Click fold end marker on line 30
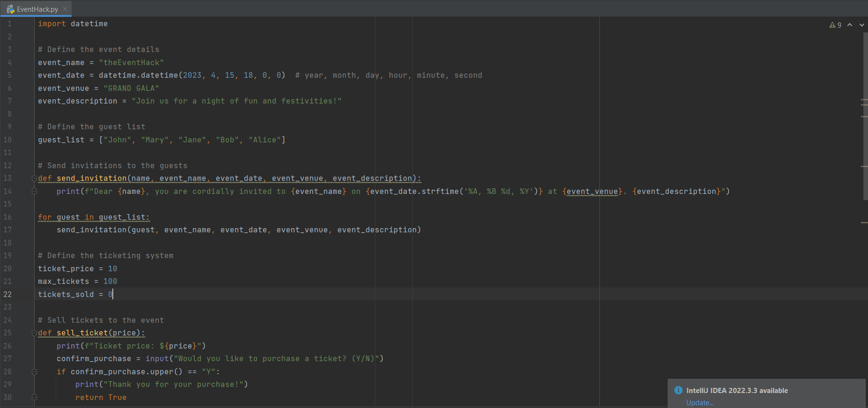The image size is (868, 408). click(x=34, y=397)
